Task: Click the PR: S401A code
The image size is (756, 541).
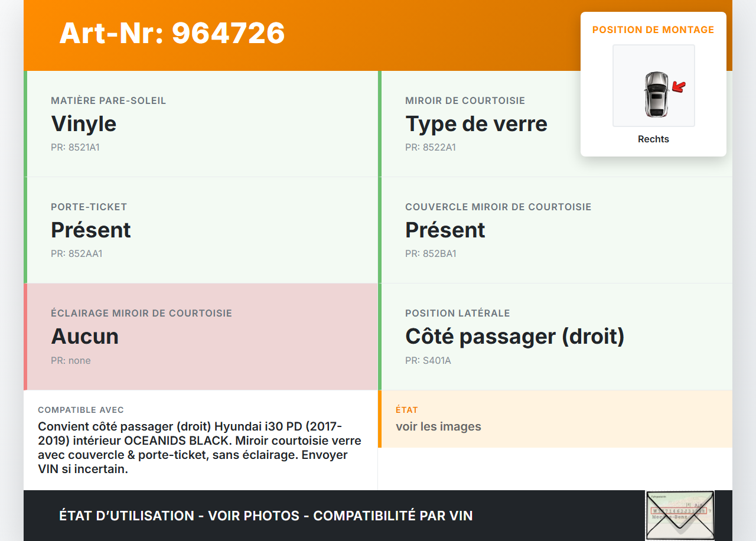Action: point(428,360)
